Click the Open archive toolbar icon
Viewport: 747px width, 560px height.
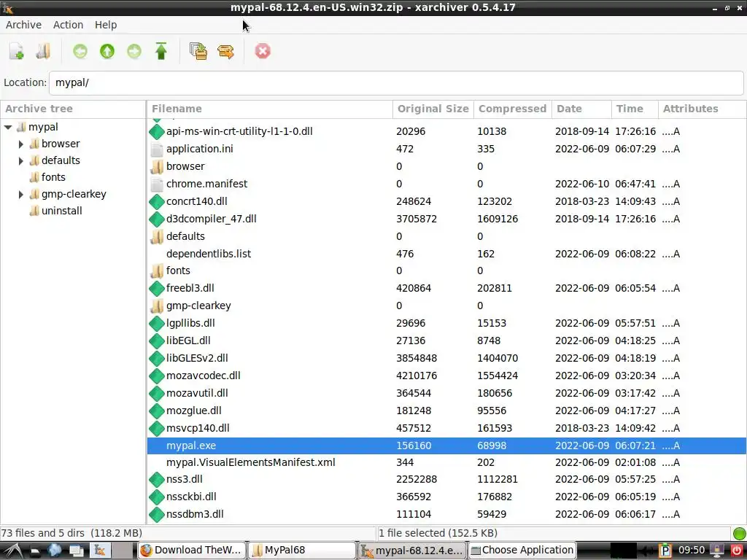[43, 51]
